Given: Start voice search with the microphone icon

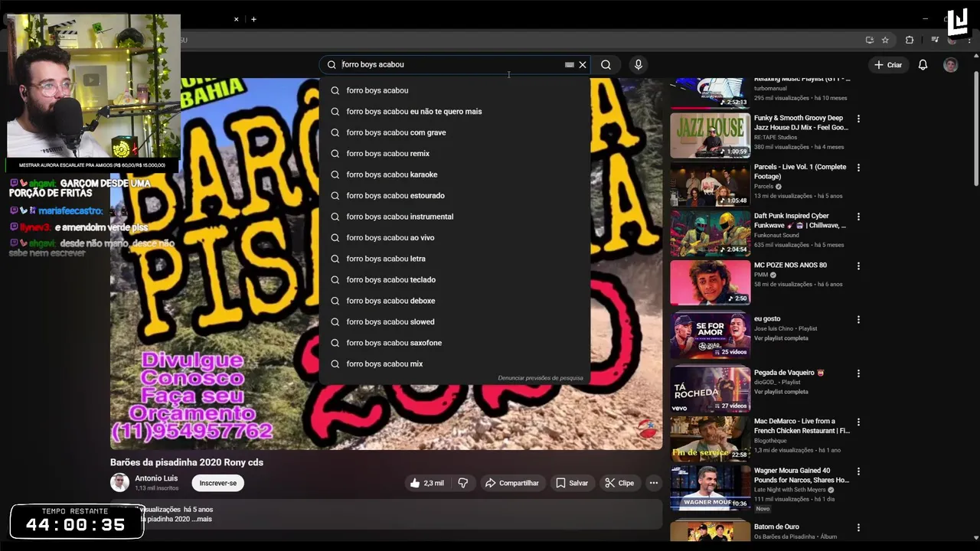Looking at the screenshot, I should (x=638, y=65).
